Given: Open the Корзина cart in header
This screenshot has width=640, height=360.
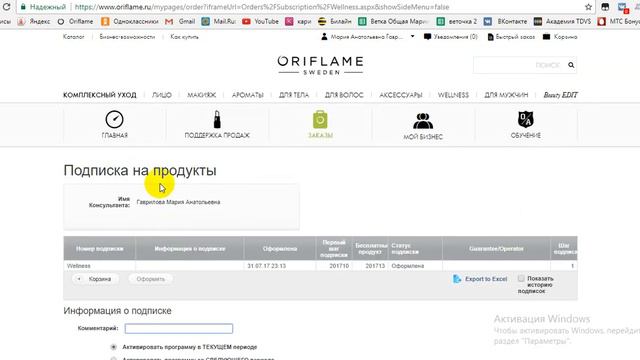Looking at the screenshot, I should pyautogui.click(x=560, y=37).
